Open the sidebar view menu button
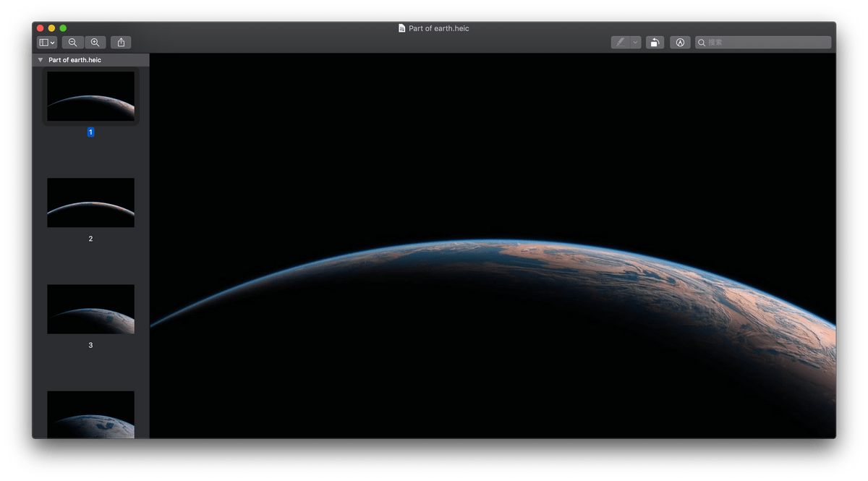This screenshot has height=481, width=868. tap(47, 43)
